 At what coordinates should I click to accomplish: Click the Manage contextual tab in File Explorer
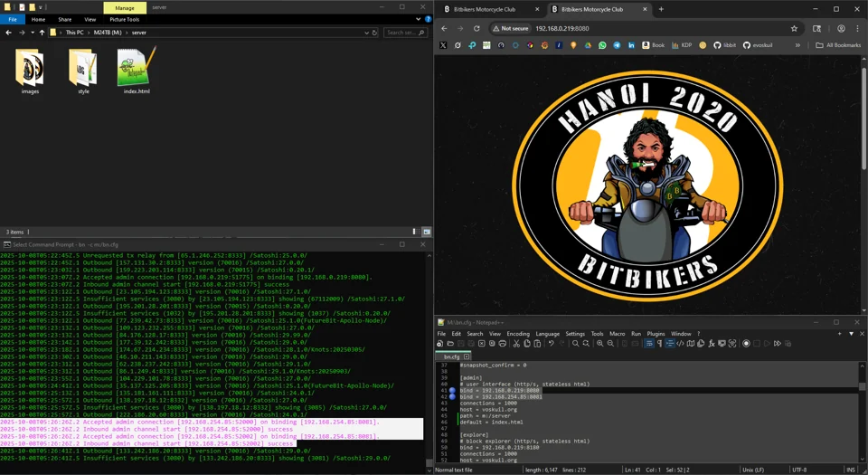click(125, 8)
